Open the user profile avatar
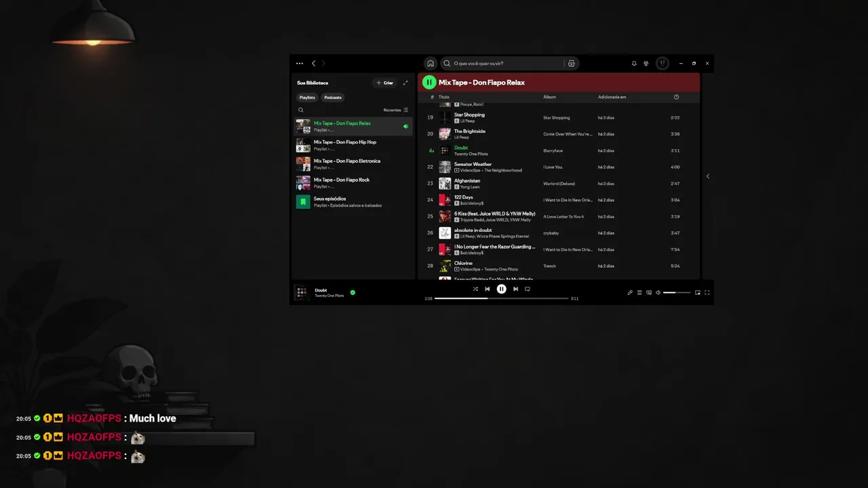Image resolution: width=868 pixels, height=488 pixels. coord(663,63)
